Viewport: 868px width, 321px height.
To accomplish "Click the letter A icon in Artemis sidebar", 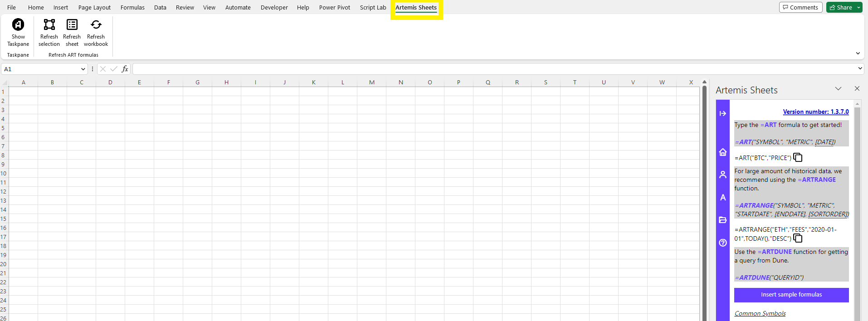I will click(x=723, y=198).
